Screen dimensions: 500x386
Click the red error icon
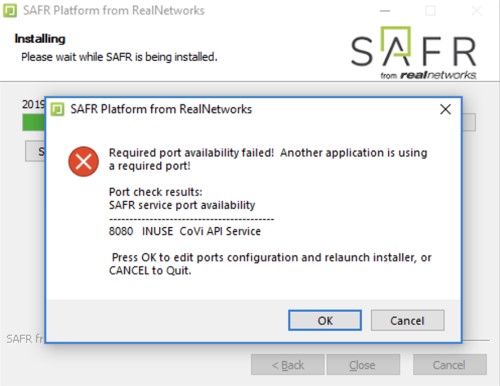(83, 161)
